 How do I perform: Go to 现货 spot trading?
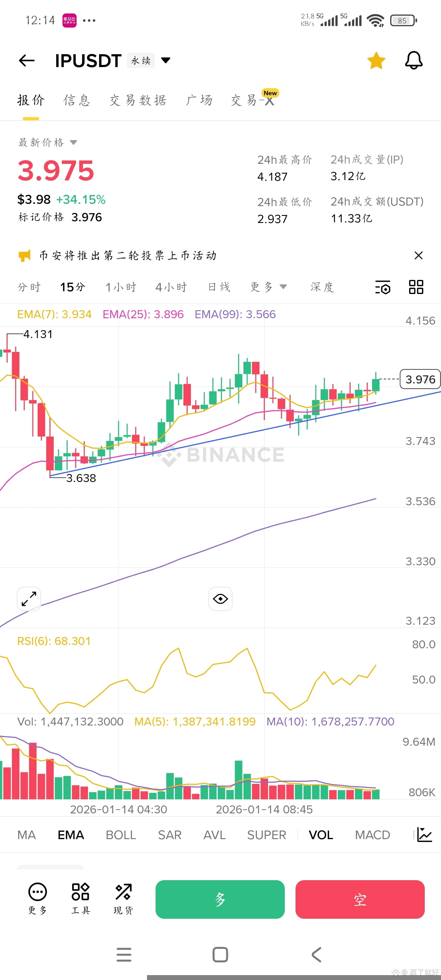click(123, 899)
